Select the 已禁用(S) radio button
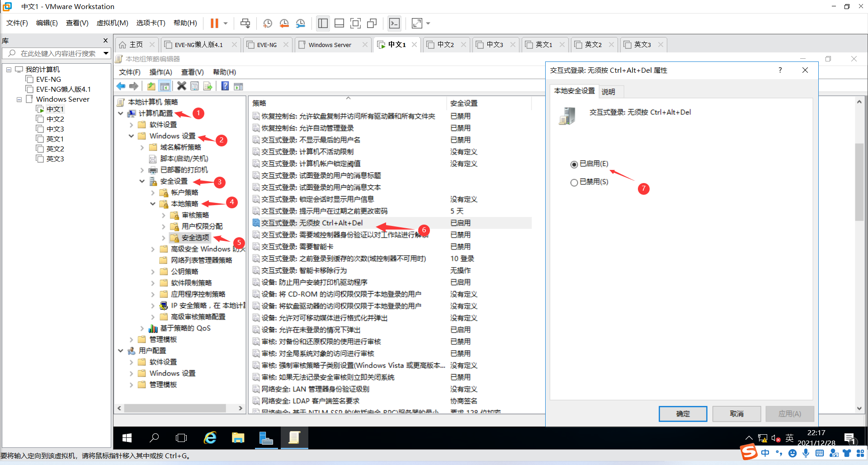 (x=574, y=182)
